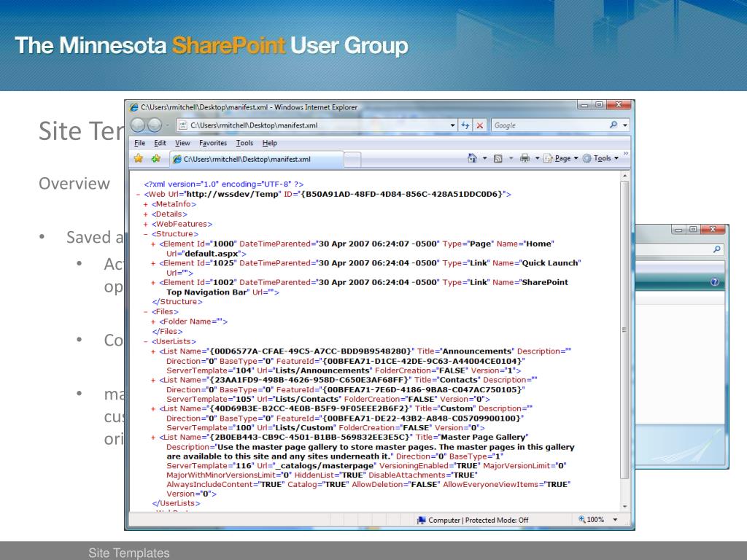
Task: Click the Refresh button beside the address bar
Action: (x=466, y=125)
